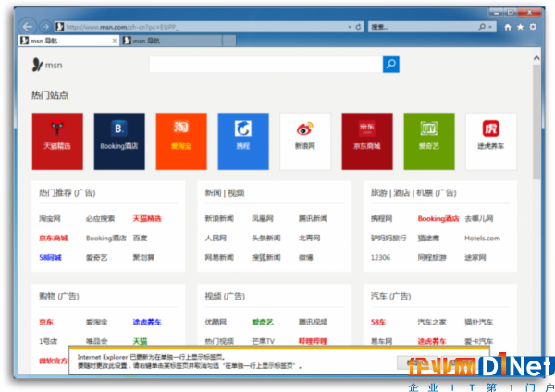Open 必应搜索 link
Image resolution: width=555 pixels, height=392 pixels.
tap(100, 218)
